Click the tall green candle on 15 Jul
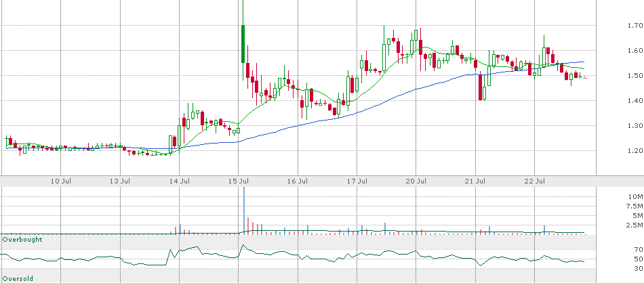This screenshot has height=283, width=644. [243, 44]
